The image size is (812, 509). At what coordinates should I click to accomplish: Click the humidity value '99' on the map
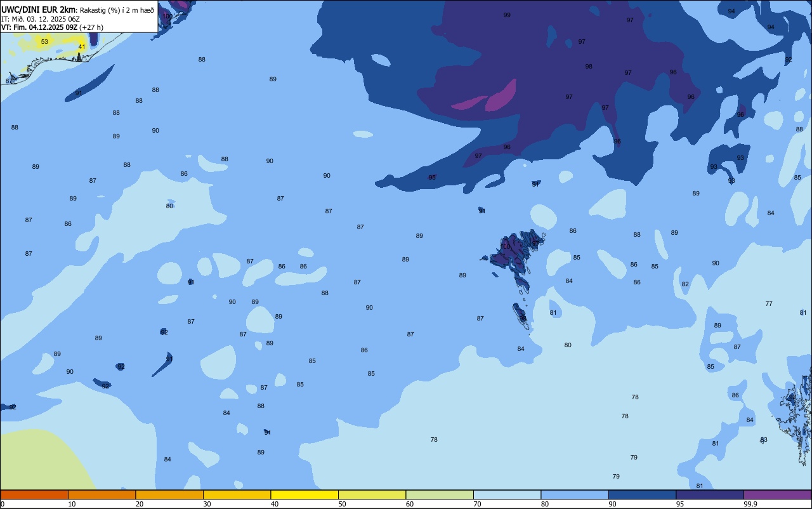pos(507,15)
